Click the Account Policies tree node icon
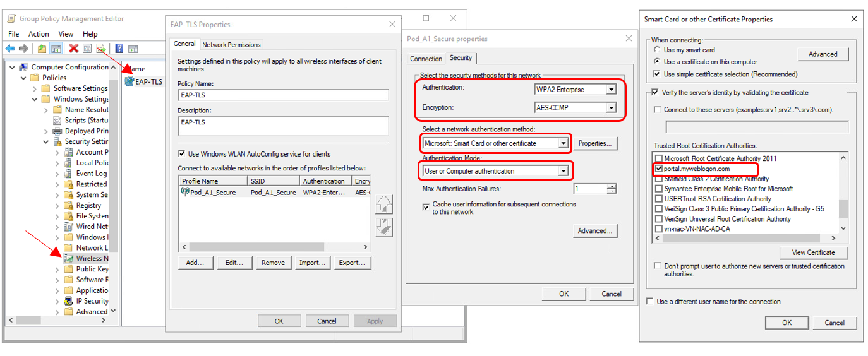Image resolution: width=868 pixels, height=356 pixels. pos(68,152)
